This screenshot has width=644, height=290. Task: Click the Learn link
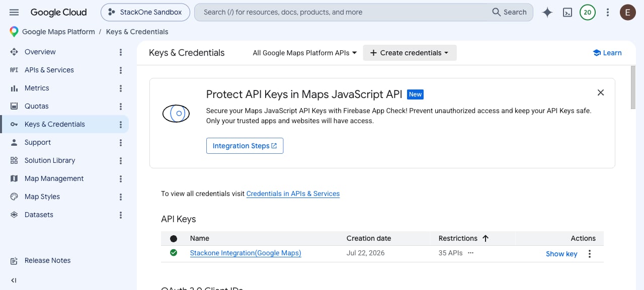point(607,53)
